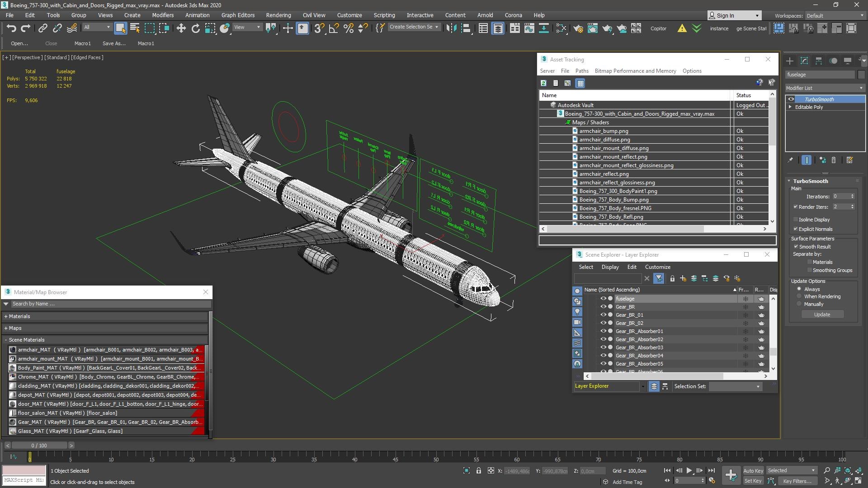Click Save As macro button
The width and height of the screenshot is (868, 488).
[x=114, y=43]
